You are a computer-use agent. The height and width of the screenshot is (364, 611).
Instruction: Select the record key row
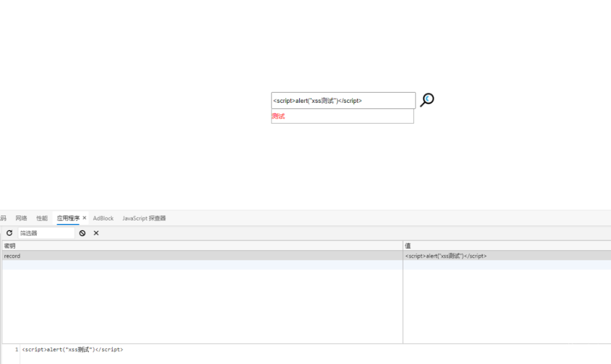203,256
